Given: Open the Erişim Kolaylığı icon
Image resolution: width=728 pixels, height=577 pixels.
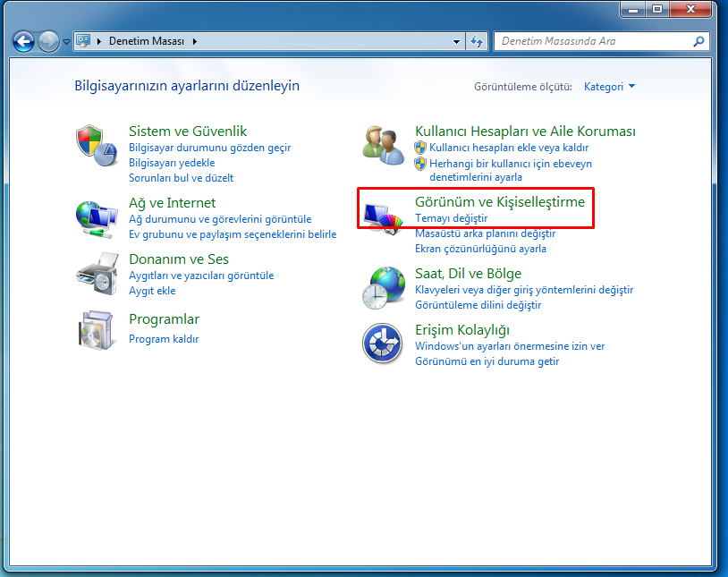Looking at the screenshot, I should (x=383, y=344).
